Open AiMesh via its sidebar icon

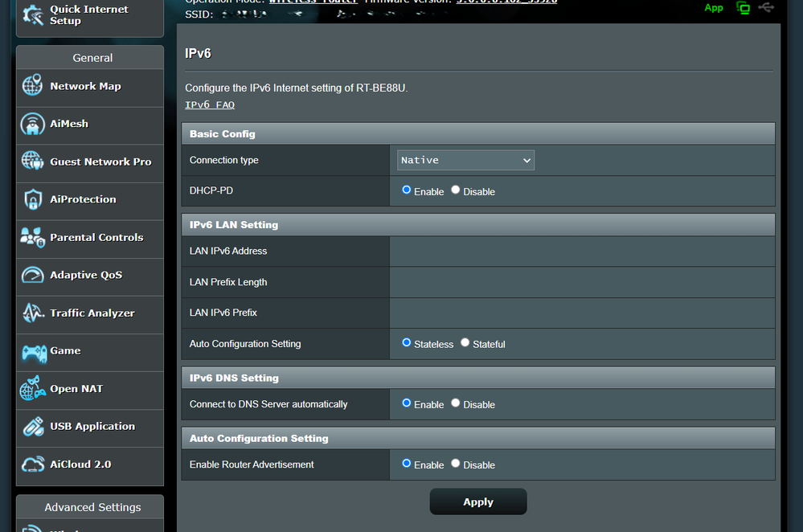tap(32, 124)
